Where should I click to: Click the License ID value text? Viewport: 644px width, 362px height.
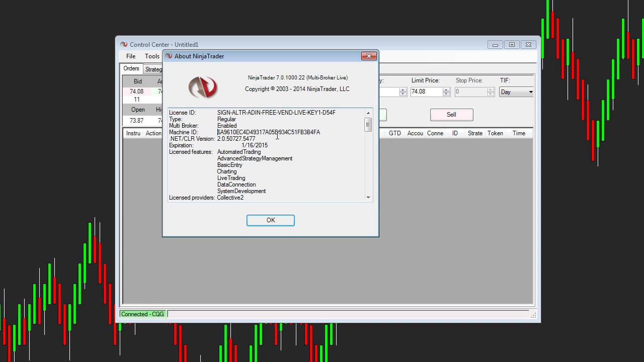tap(276, 113)
